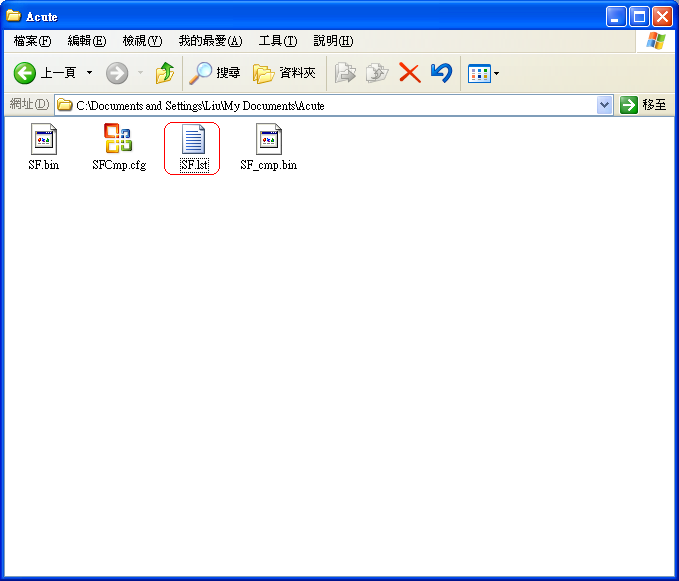Expand the address bar dropdown
679x581 pixels.
[x=605, y=105]
